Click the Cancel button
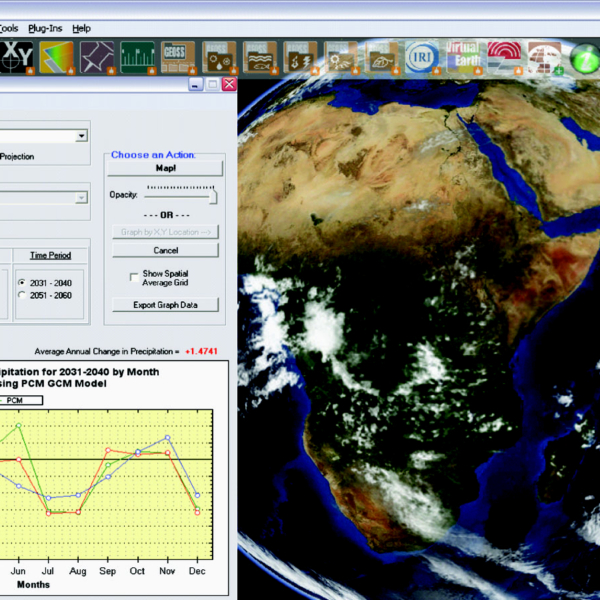Viewport: 600px width, 600px height. pyautogui.click(x=166, y=250)
